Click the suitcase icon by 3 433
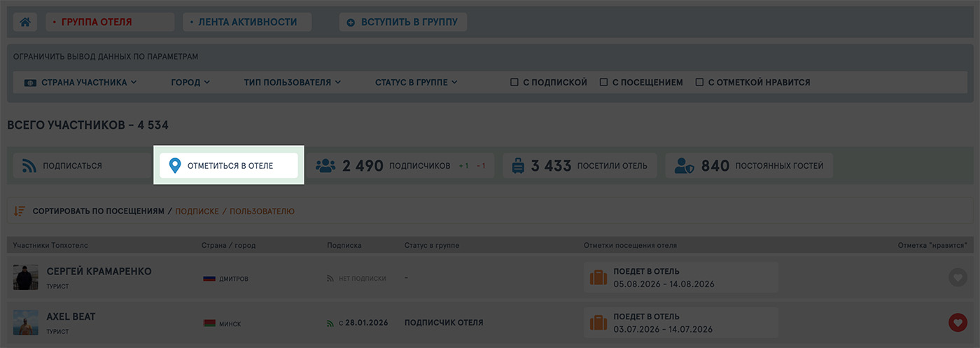This screenshot has width=980, height=348. 519,166
